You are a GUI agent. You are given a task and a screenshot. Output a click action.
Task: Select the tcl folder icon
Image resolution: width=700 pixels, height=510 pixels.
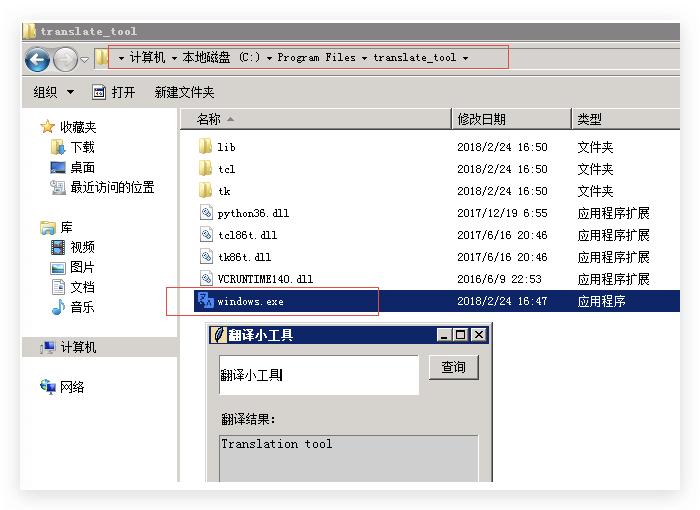(205, 168)
